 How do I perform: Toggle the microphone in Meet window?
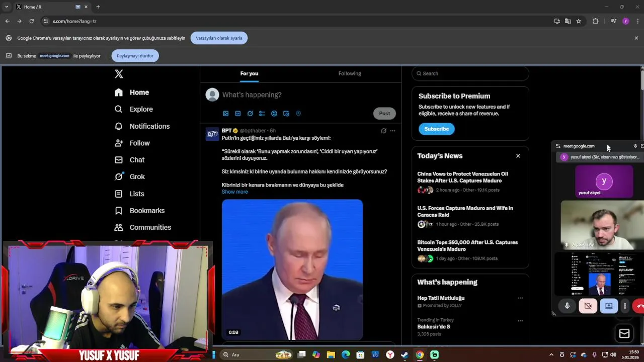coord(567,306)
